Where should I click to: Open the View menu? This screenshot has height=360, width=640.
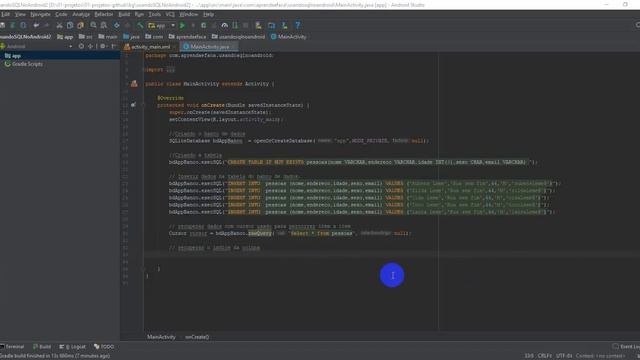coord(20,14)
